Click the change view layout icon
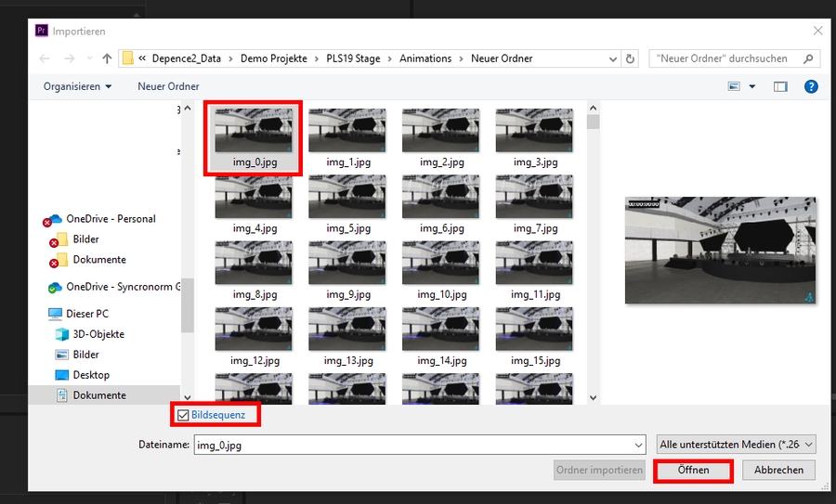This screenshot has height=504, width=836. 735,86
